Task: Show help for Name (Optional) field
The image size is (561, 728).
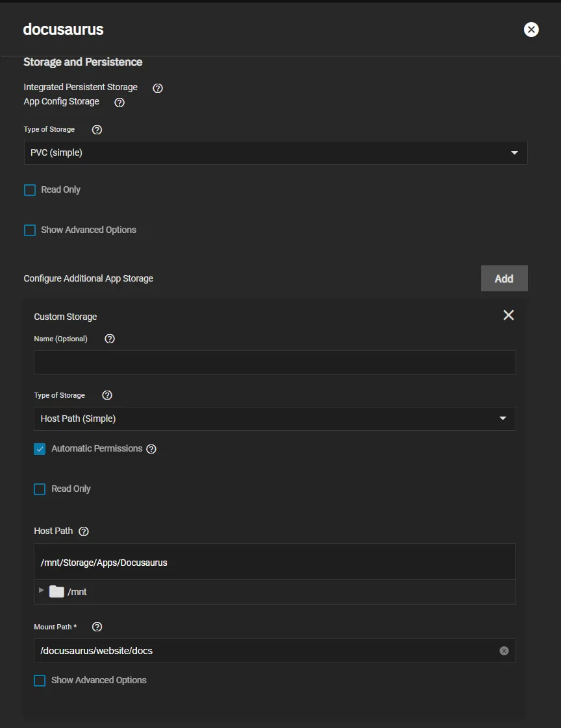Action: pos(110,339)
